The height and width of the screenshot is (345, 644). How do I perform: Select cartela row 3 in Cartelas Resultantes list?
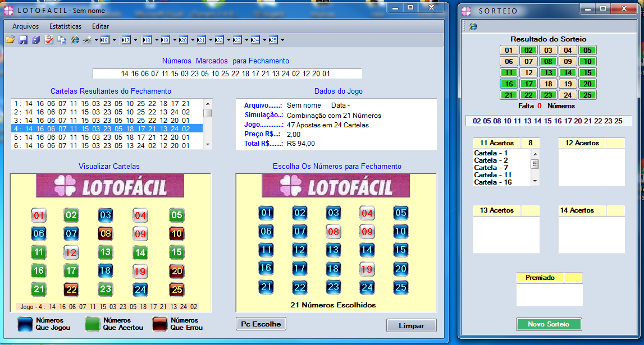point(107,121)
